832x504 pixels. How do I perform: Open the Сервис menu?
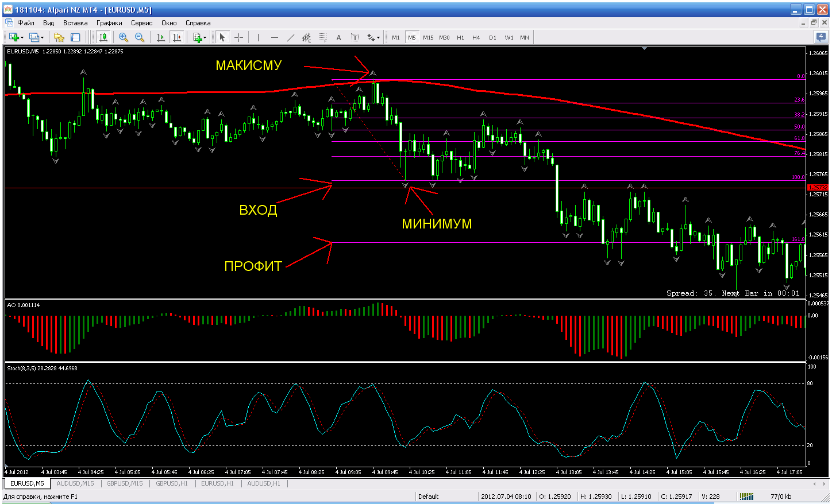141,23
